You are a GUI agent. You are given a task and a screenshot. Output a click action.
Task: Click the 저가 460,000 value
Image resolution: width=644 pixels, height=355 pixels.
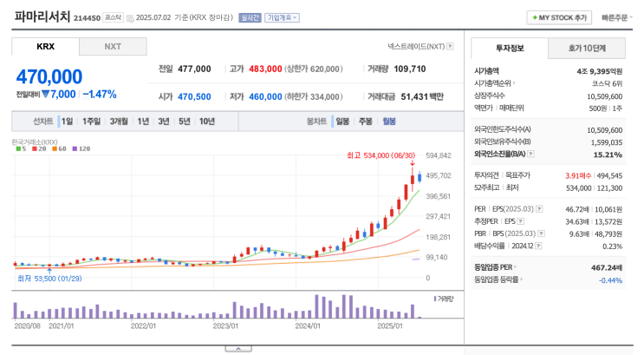(x=265, y=96)
